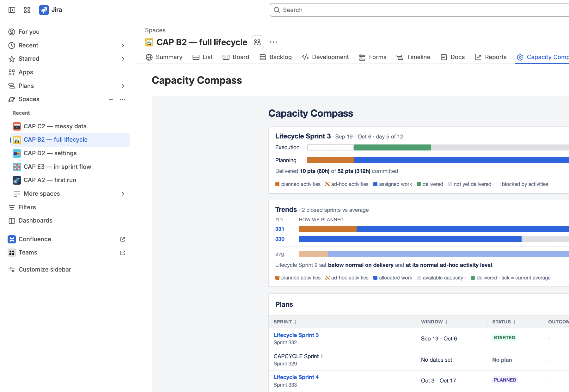The width and height of the screenshot is (569, 392).
Task: Click the CAP B2 space avatar in header
Action: click(x=149, y=42)
